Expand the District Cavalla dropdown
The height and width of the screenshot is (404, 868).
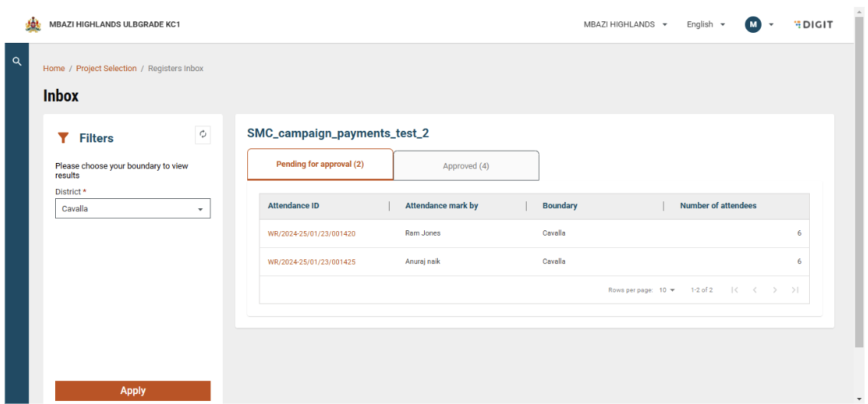(133, 209)
